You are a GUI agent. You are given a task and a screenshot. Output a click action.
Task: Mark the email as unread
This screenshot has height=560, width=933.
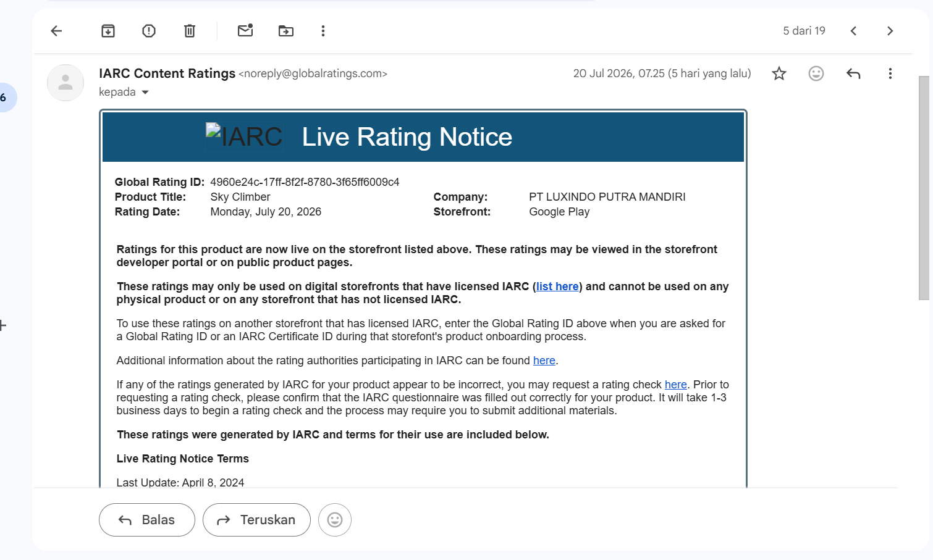(245, 30)
